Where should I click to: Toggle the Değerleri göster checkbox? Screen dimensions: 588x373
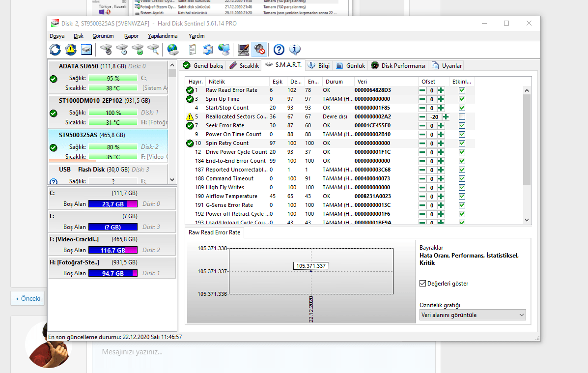422,284
